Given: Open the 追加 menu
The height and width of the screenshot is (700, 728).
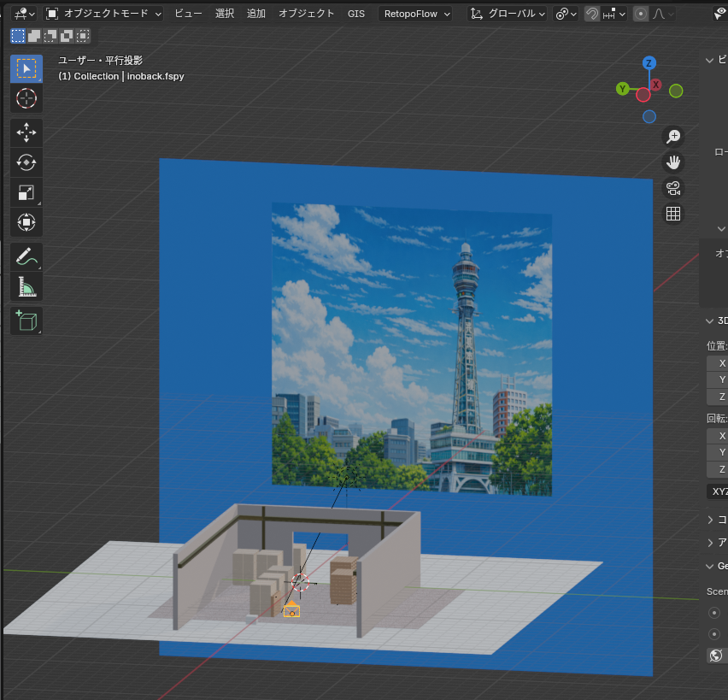Looking at the screenshot, I should (x=255, y=14).
